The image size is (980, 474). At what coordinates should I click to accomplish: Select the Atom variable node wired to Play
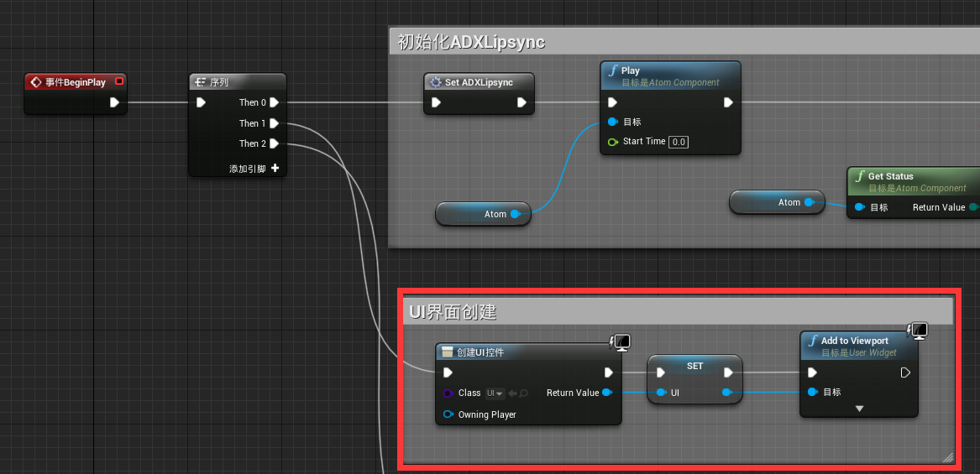click(x=483, y=214)
